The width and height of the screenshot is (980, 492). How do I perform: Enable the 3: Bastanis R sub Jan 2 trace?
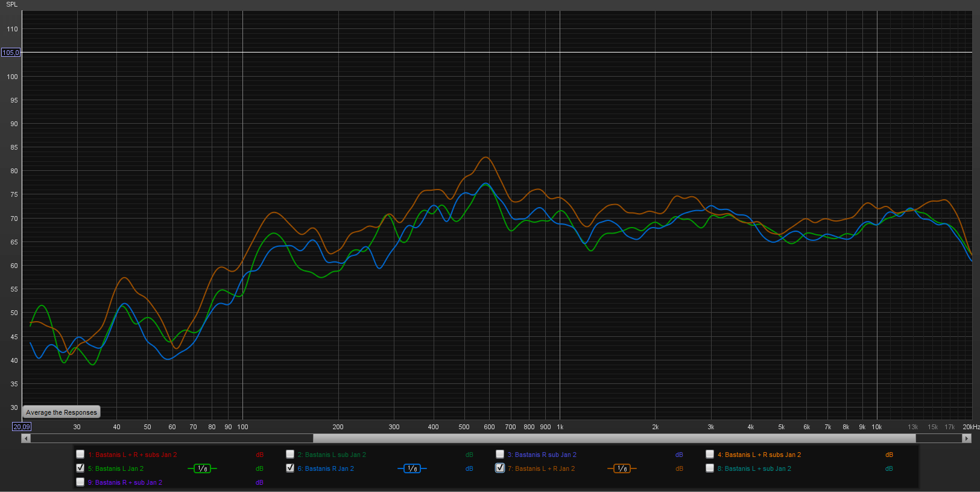500,454
